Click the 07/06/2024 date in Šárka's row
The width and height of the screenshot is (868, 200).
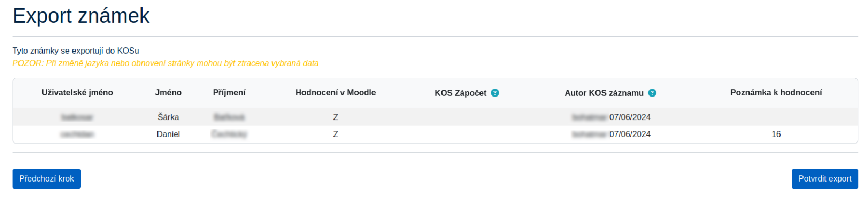pyautogui.click(x=630, y=117)
